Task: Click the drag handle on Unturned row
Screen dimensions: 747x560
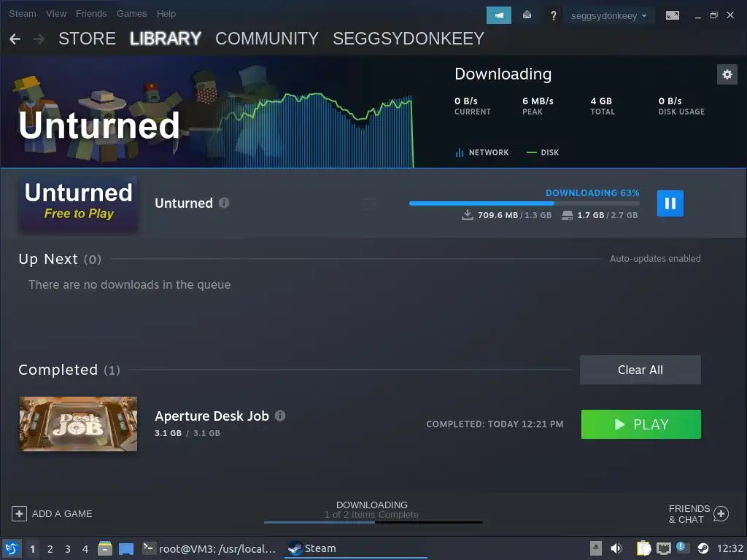Action: click(x=368, y=204)
